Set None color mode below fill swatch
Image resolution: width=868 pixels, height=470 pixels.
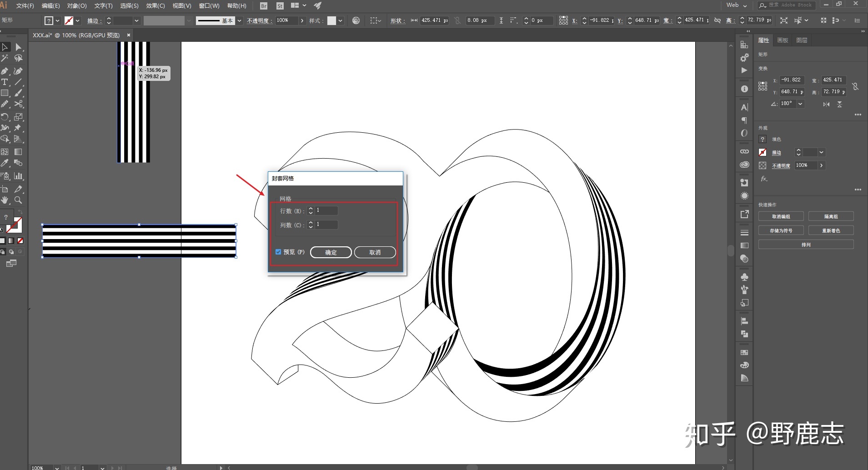20,241
